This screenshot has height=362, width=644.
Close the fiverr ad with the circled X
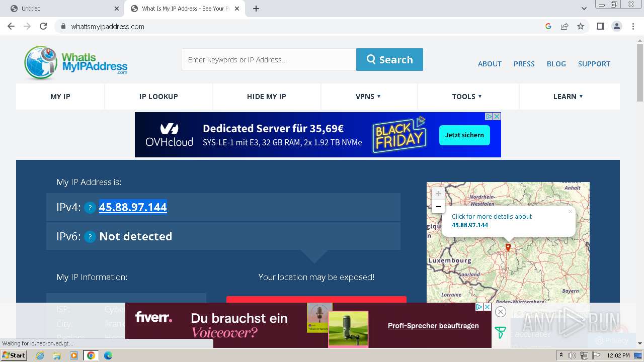pyautogui.click(x=500, y=312)
